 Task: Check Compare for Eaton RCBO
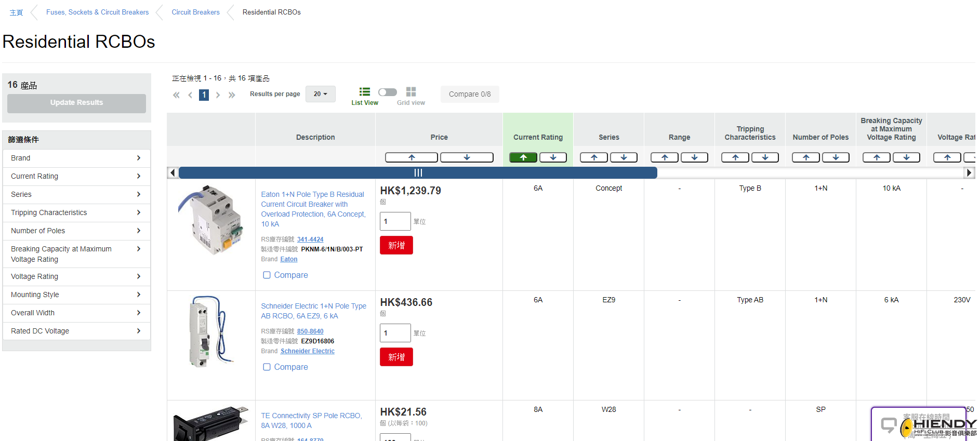coord(267,275)
